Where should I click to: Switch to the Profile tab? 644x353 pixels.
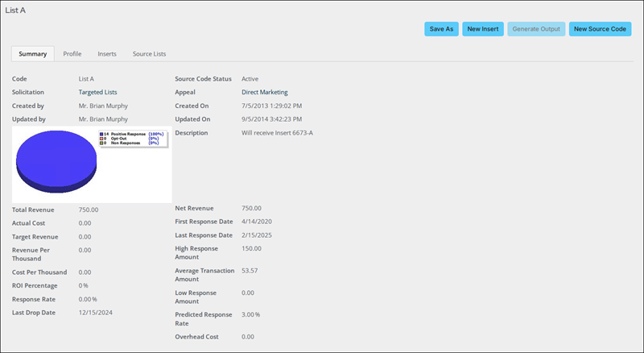coord(72,54)
